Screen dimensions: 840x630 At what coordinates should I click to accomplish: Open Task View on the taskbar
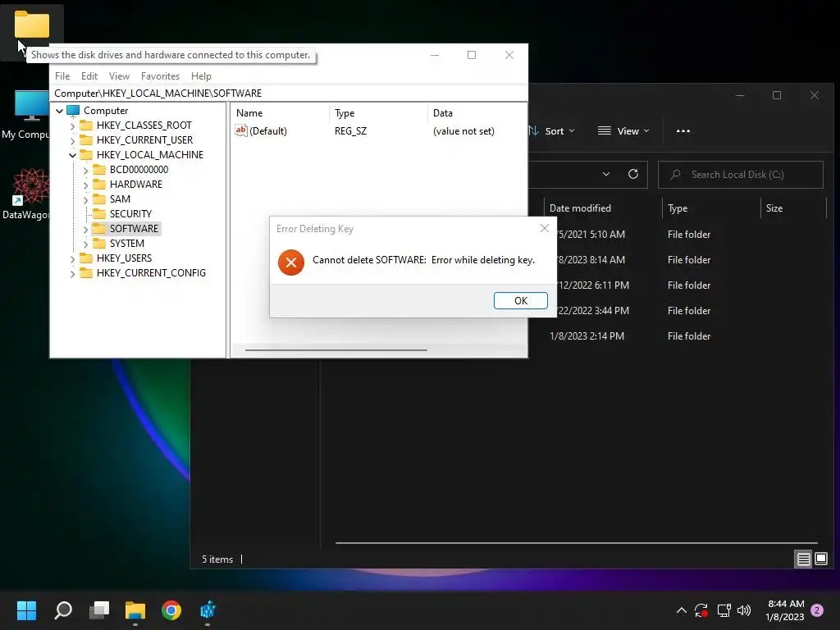point(99,610)
